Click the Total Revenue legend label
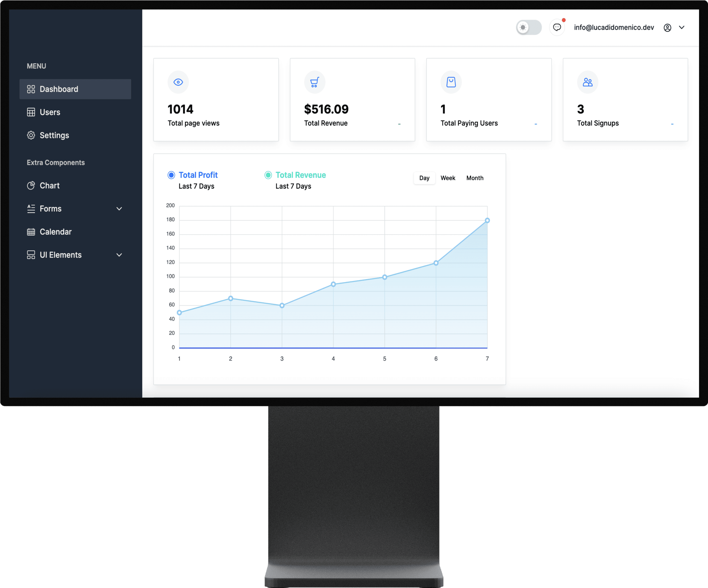Image resolution: width=708 pixels, height=588 pixels. [x=300, y=175]
